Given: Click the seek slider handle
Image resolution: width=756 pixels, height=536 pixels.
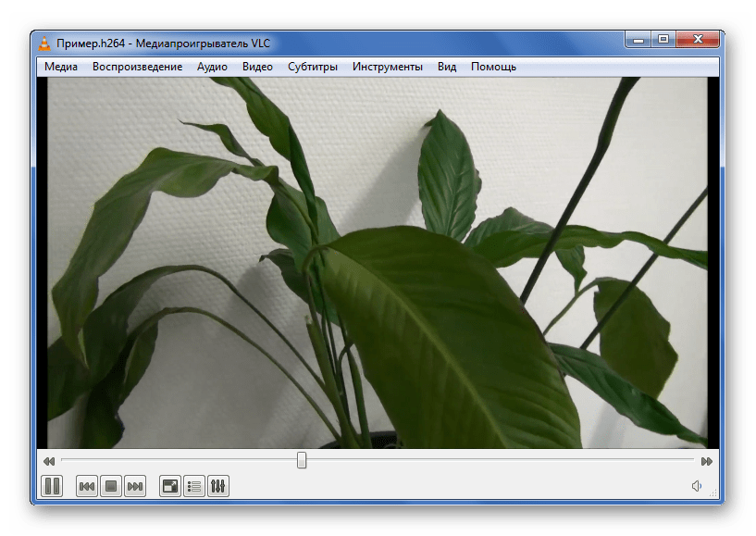Looking at the screenshot, I should coord(302,460).
